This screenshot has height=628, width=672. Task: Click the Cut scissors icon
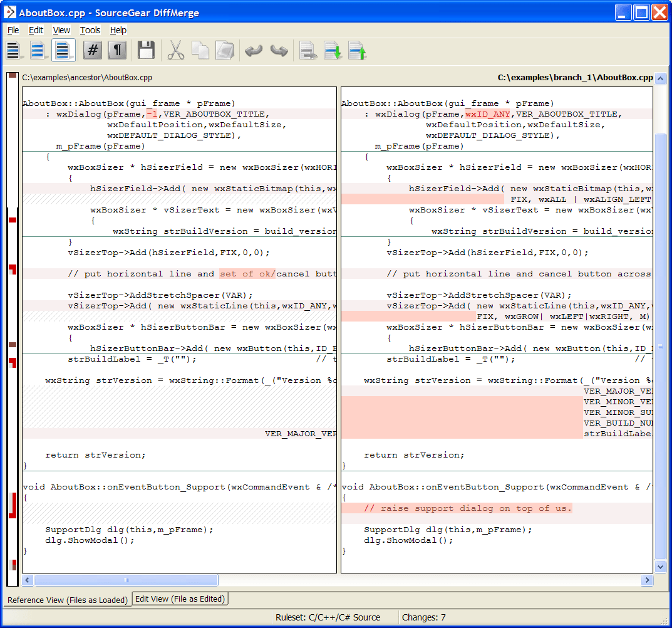pyautogui.click(x=175, y=50)
